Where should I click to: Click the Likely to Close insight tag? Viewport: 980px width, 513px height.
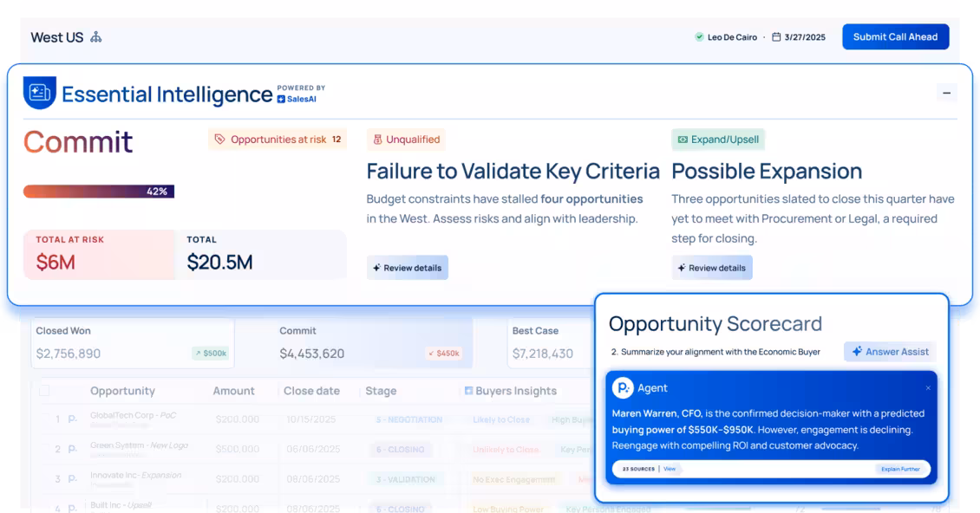501,419
